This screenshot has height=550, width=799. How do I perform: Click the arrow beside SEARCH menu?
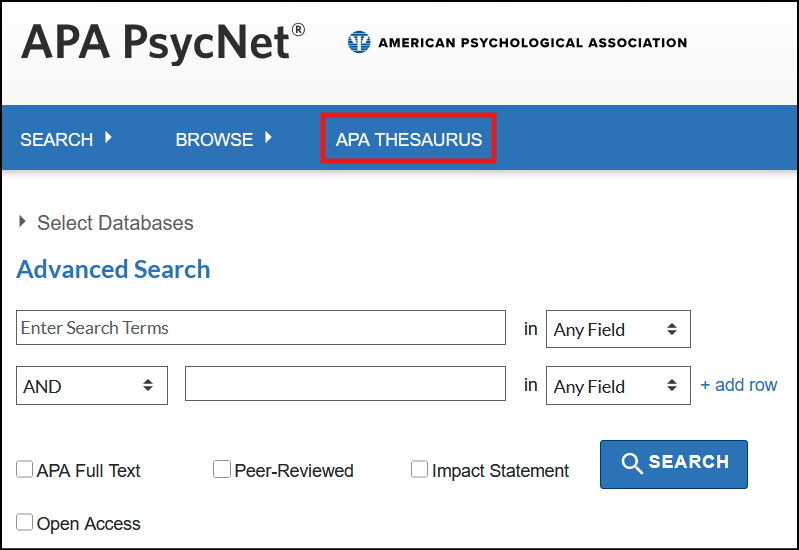[x=108, y=138]
